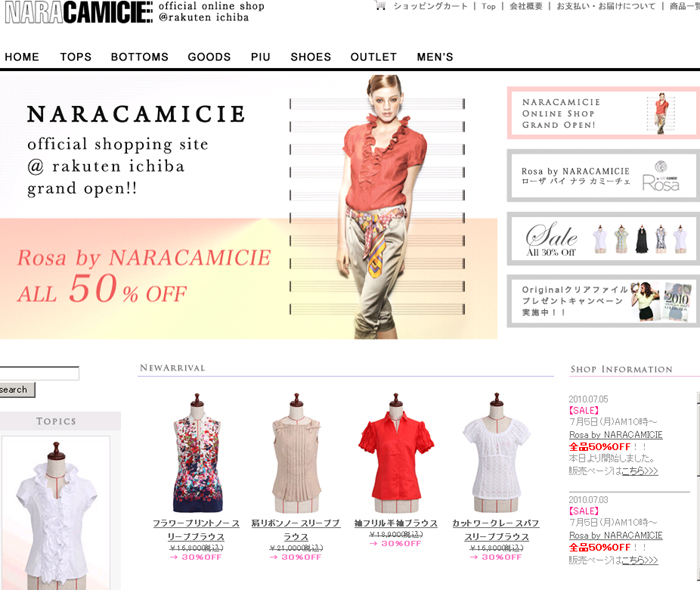
Task: Follow the first sale page link
Action: coord(640,470)
